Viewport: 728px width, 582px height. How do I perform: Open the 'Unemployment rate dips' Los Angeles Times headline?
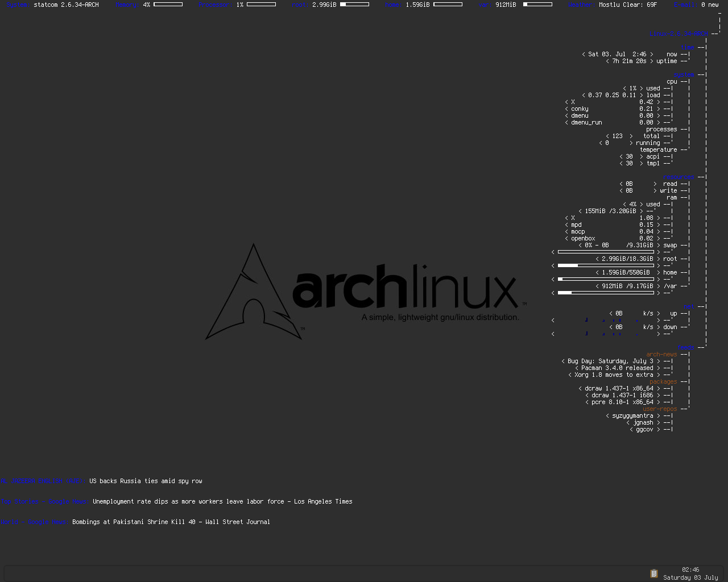tap(222, 501)
